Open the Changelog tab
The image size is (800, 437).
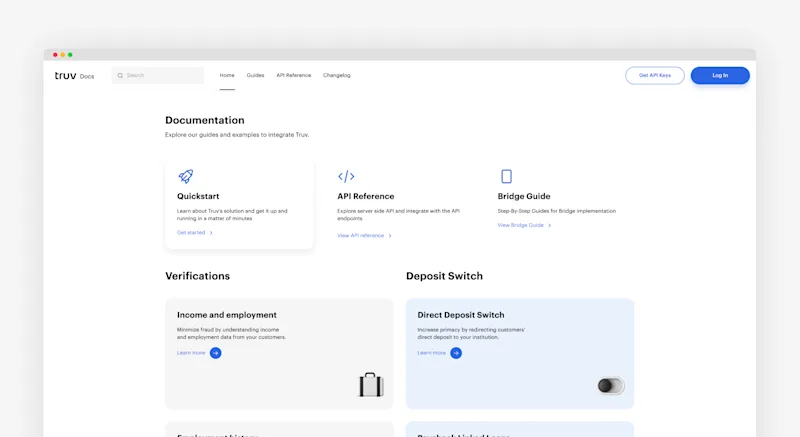tap(337, 75)
